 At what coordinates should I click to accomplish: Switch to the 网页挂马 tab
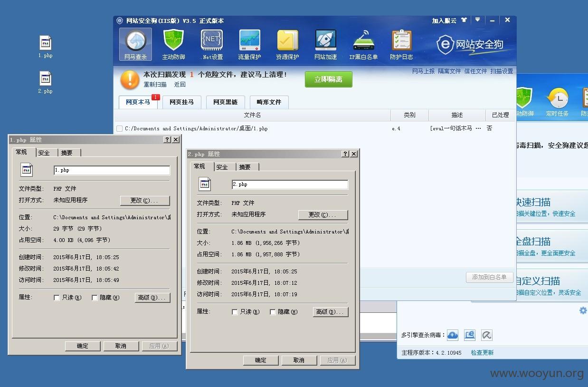pyautogui.click(x=181, y=102)
